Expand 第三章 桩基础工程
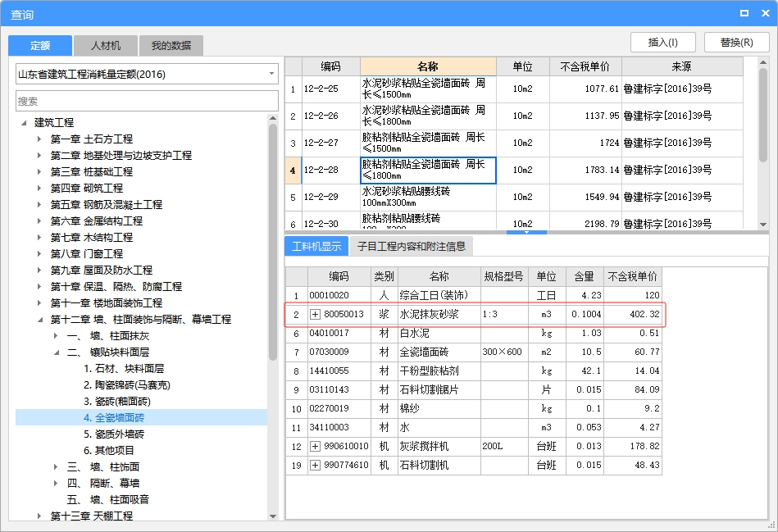The image size is (778, 532). point(39,171)
